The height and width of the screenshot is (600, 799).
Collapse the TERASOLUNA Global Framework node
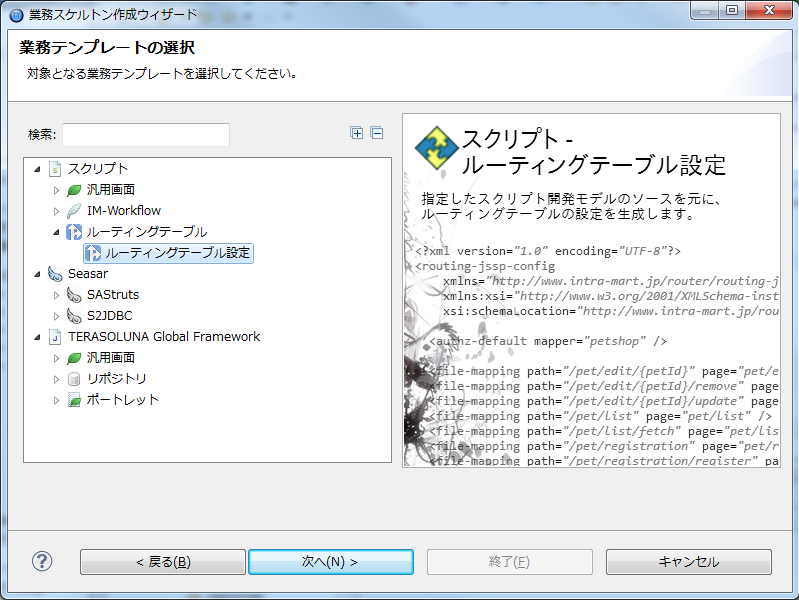37,337
